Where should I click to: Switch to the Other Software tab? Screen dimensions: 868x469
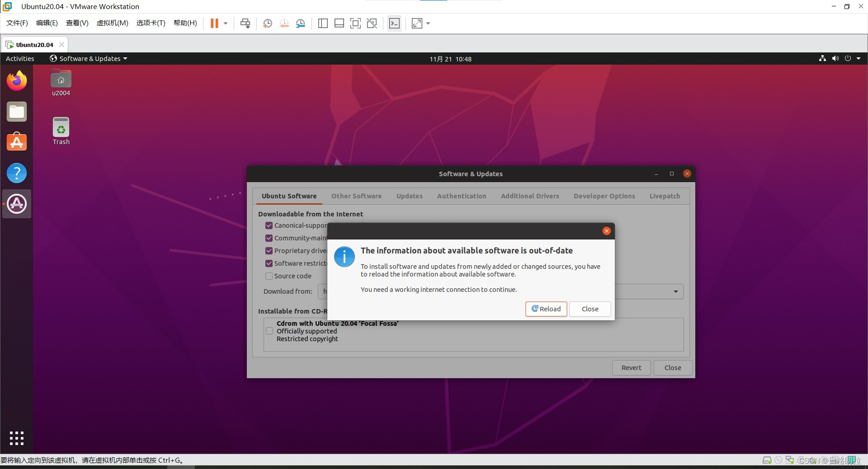[x=356, y=196]
